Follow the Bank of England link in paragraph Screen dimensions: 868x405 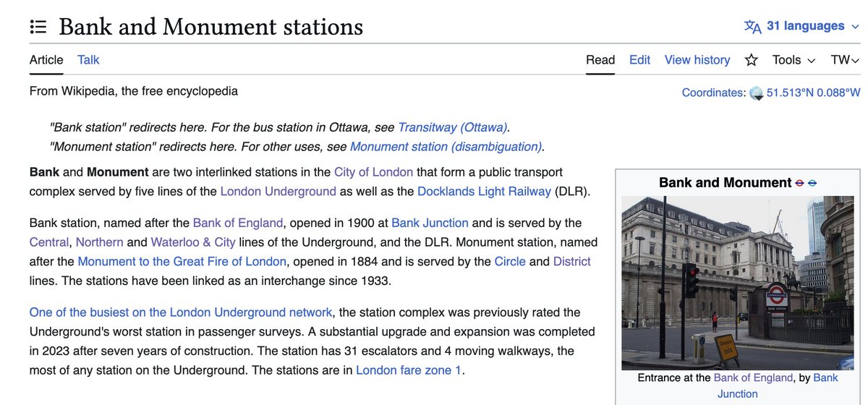tap(238, 223)
